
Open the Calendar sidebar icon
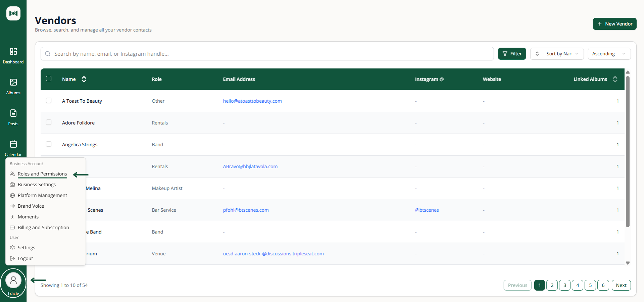tap(13, 144)
